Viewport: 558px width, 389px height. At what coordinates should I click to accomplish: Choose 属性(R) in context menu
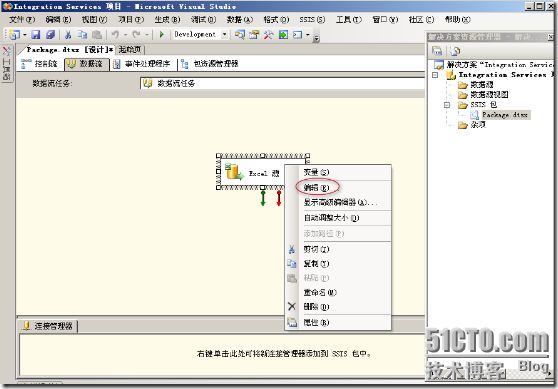338,322
